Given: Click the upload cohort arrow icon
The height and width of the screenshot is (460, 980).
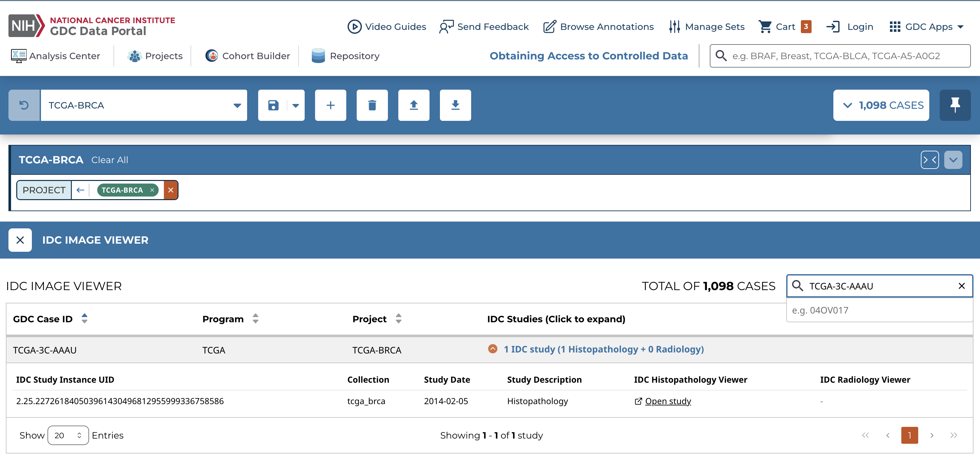Looking at the screenshot, I should (x=414, y=105).
